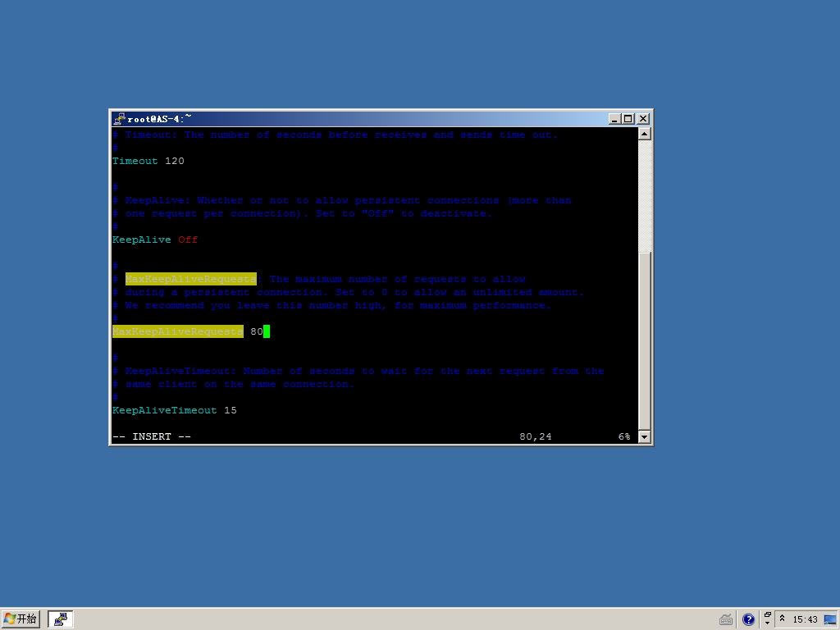The image size is (840, 630).
Task: Minimize the root@AS-4 terminal window
Action: pos(614,119)
